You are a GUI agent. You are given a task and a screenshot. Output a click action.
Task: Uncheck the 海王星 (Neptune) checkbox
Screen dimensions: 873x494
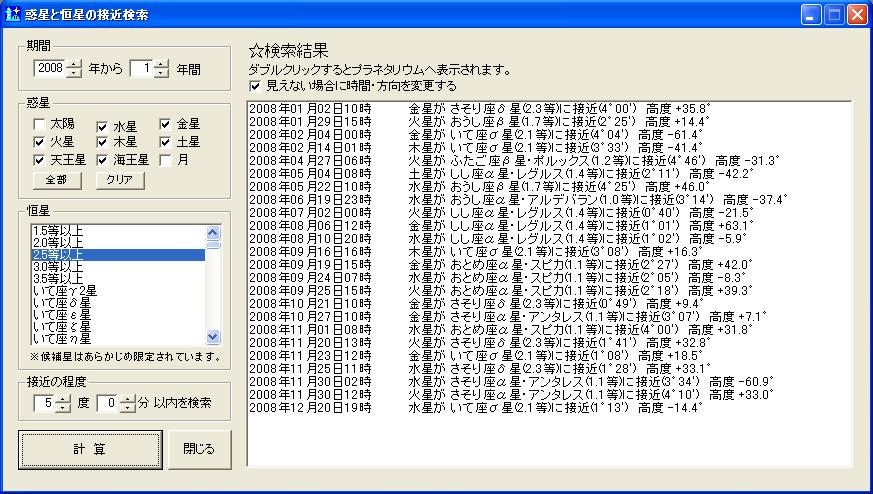tap(102, 159)
